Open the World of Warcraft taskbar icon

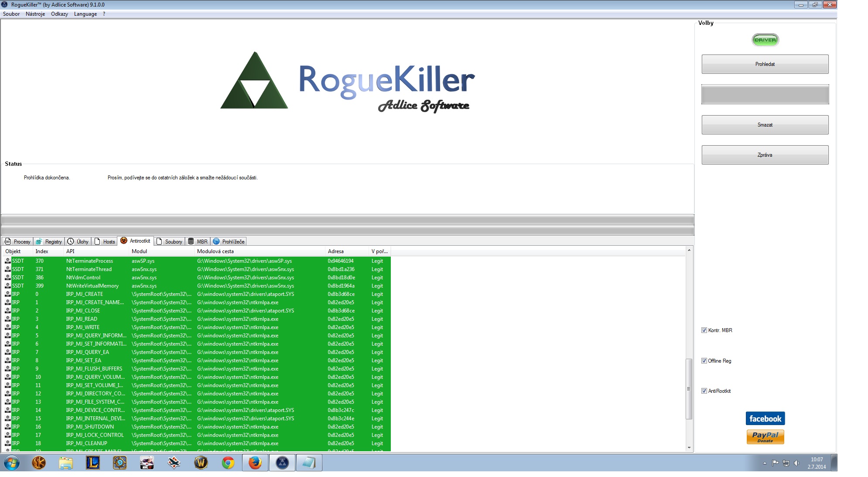point(201,463)
